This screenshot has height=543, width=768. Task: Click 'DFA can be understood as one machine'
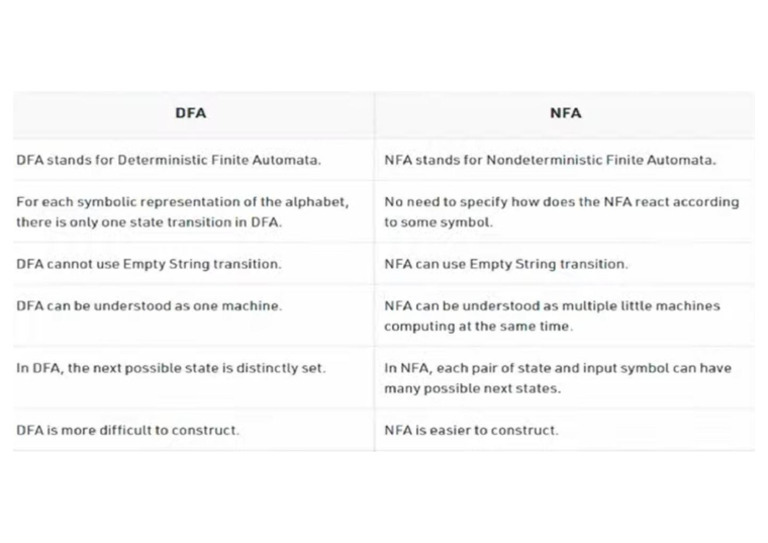(149, 306)
